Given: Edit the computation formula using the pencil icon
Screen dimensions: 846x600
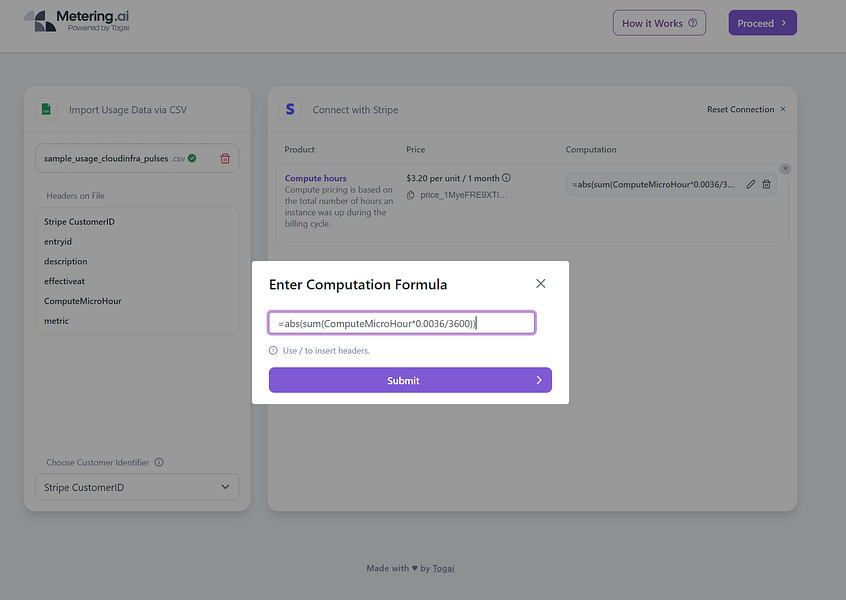Looking at the screenshot, I should pos(750,184).
